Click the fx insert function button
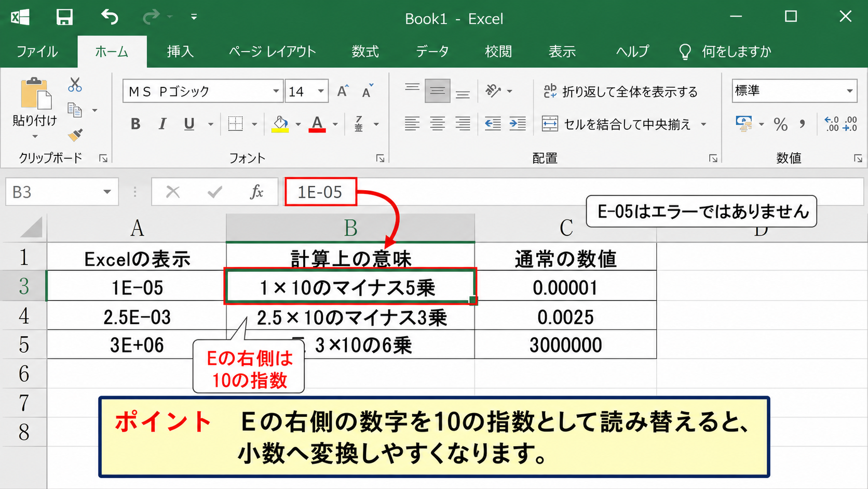The height and width of the screenshot is (489, 868). [x=256, y=192]
